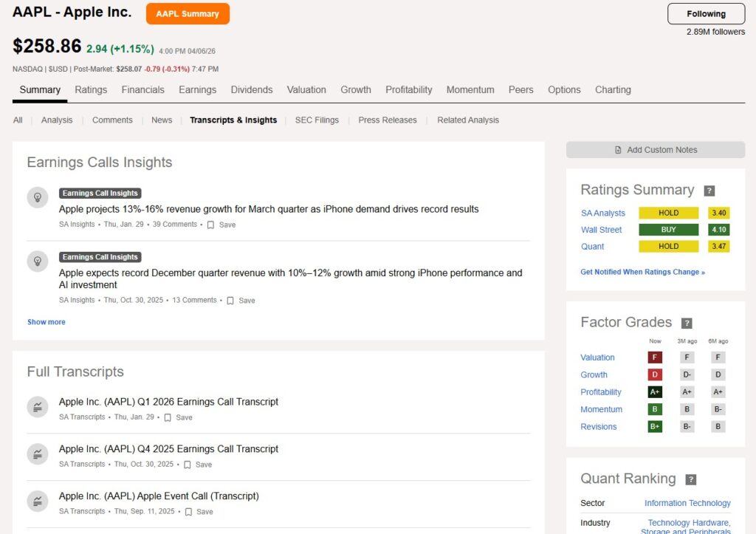
Task: Open the Financials tab
Action: pos(143,90)
